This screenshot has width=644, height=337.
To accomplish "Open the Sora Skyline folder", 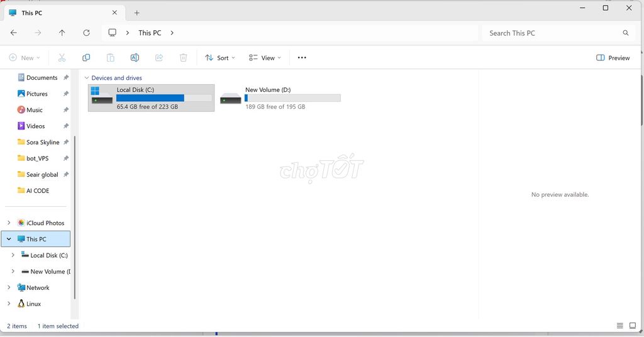I will pyautogui.click(x=38, y=142).
